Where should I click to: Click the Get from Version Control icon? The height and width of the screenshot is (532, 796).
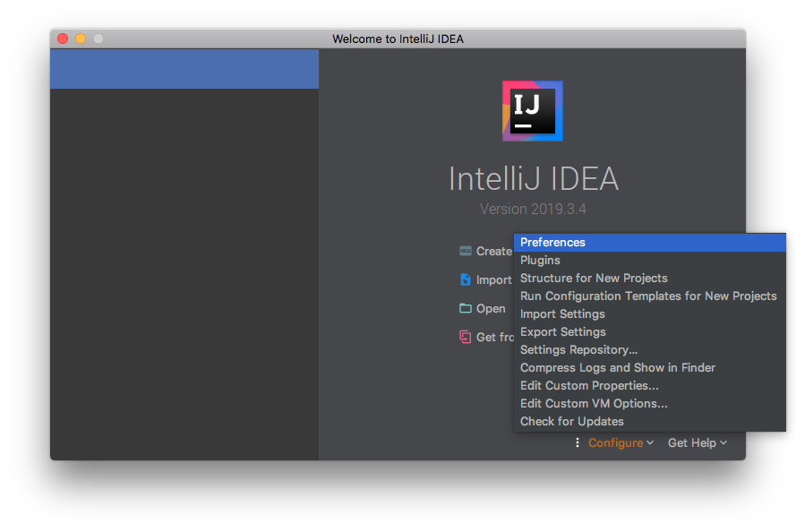(x=466, y=337)
